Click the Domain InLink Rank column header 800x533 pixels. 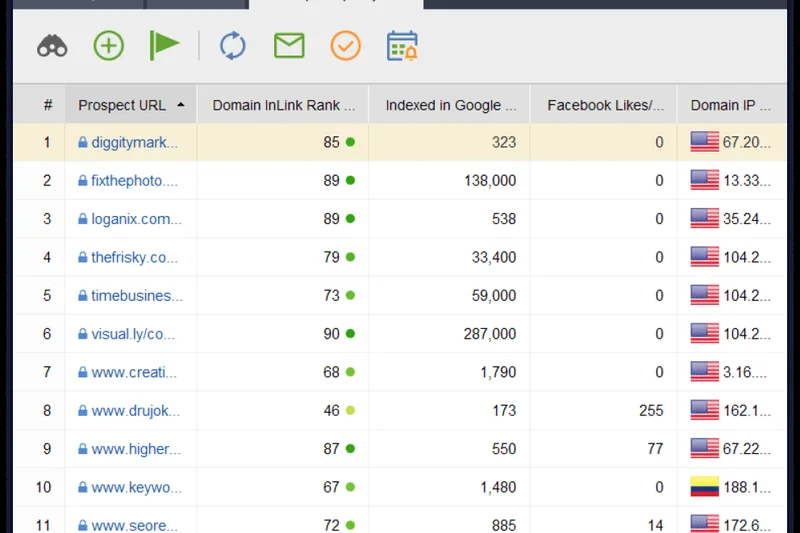(283, 105)
